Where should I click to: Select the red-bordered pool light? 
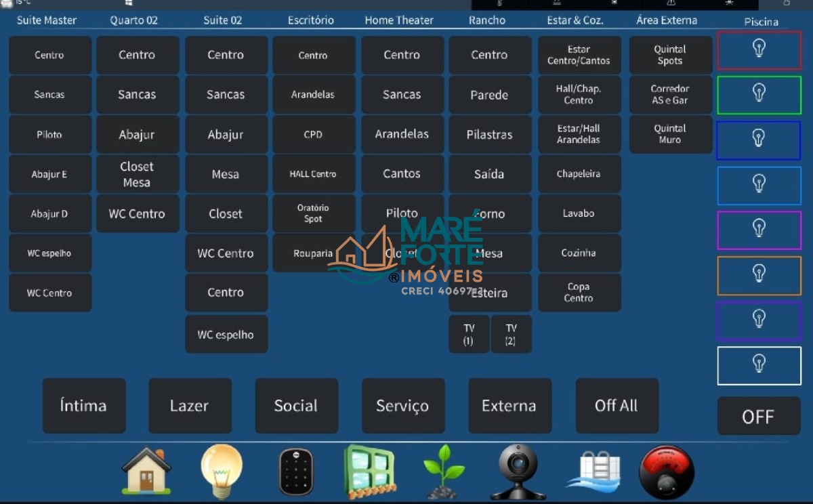pos(759,50)
